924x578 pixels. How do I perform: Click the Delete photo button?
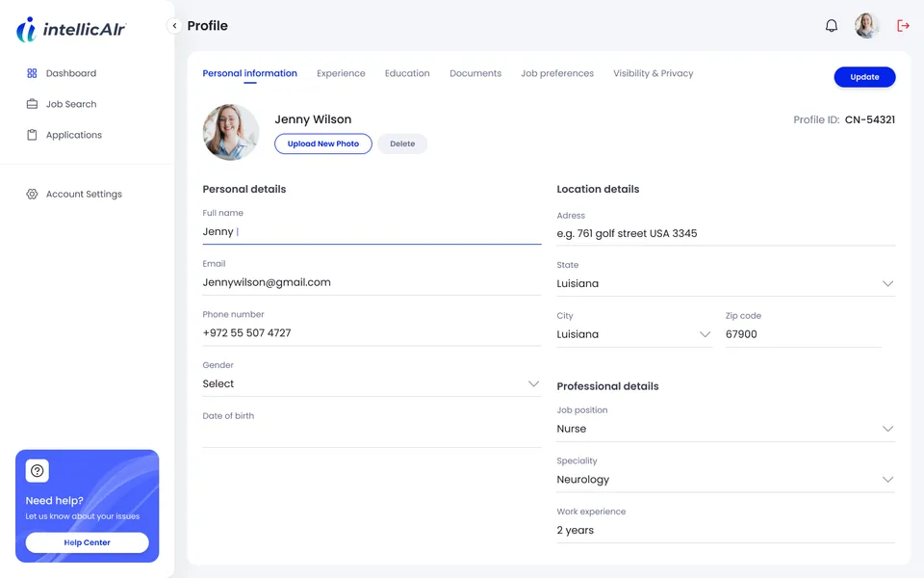click(402, 144)
